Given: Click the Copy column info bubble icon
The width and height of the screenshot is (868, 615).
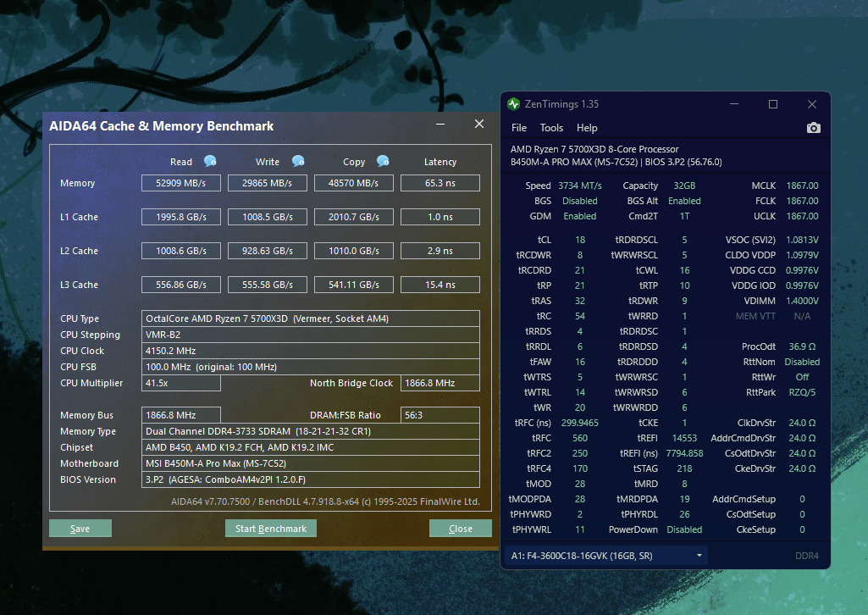Looking at the screenshot, I should click(x=383, y=161).
